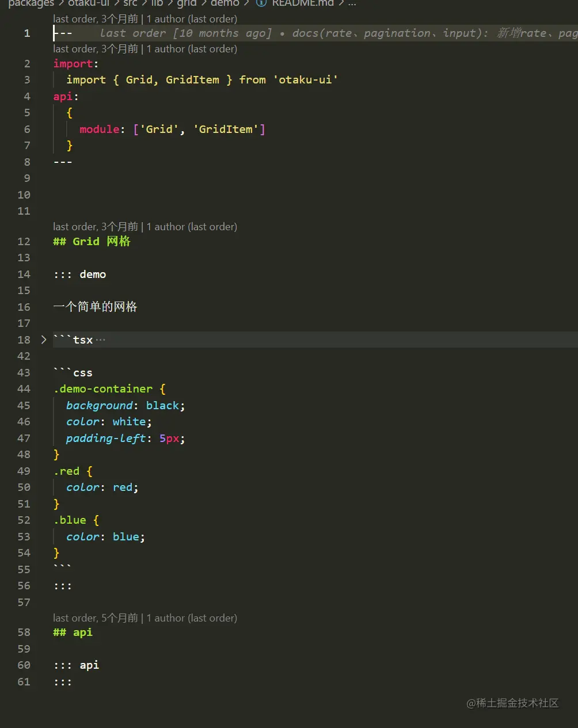The image size is (578, 728).
Task: Click the inline blame 'last order [10 months ago]' annotation
Action: pos(186,33)
